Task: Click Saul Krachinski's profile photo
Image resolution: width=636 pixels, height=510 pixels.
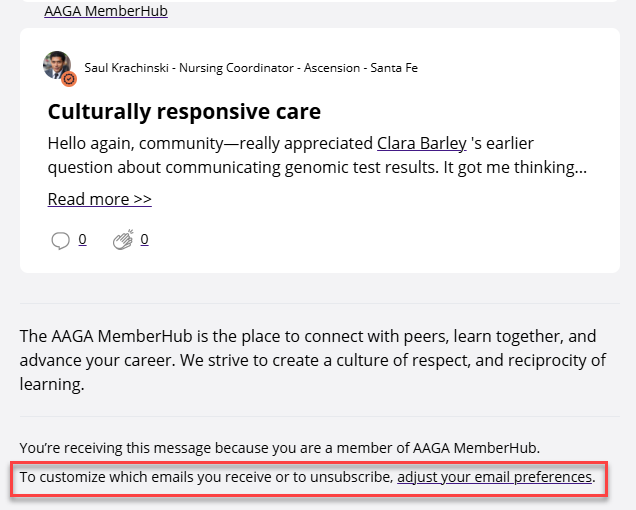Action: [56, 65]
